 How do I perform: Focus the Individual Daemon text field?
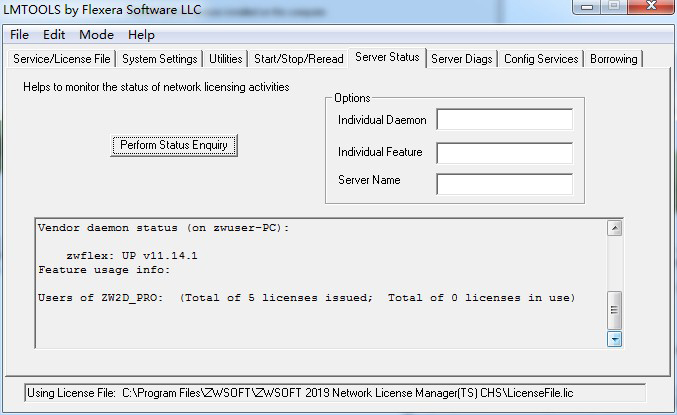(504, 120)
